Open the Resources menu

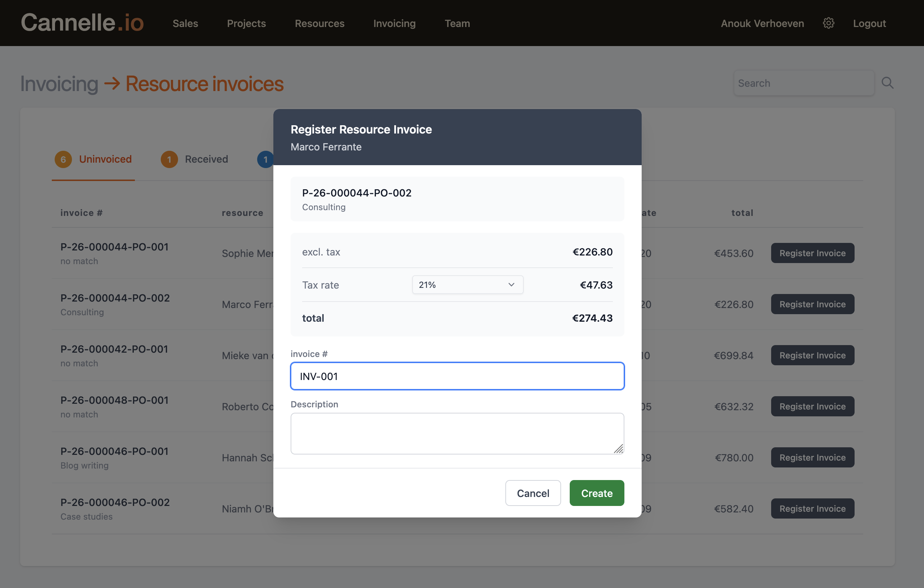[x=319, y=23]
